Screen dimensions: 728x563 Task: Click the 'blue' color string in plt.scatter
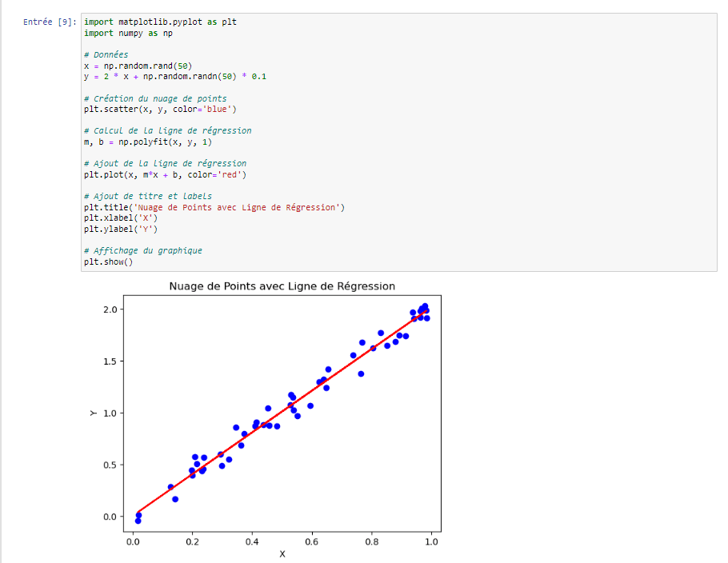pos(220,109)
